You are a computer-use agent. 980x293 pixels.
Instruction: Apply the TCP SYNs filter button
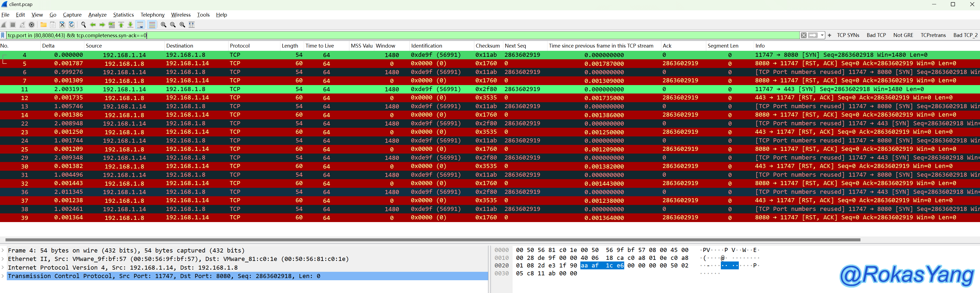point(848,35)
